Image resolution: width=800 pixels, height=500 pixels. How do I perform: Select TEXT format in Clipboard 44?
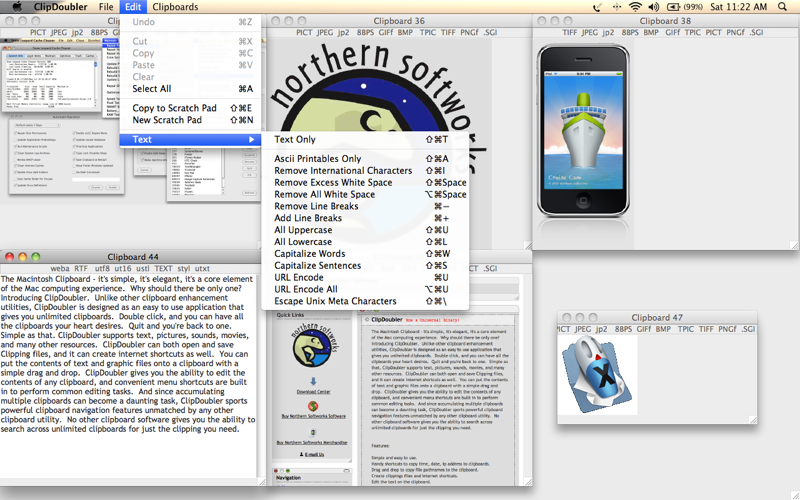pyautogui.click(x=163, y=268)
